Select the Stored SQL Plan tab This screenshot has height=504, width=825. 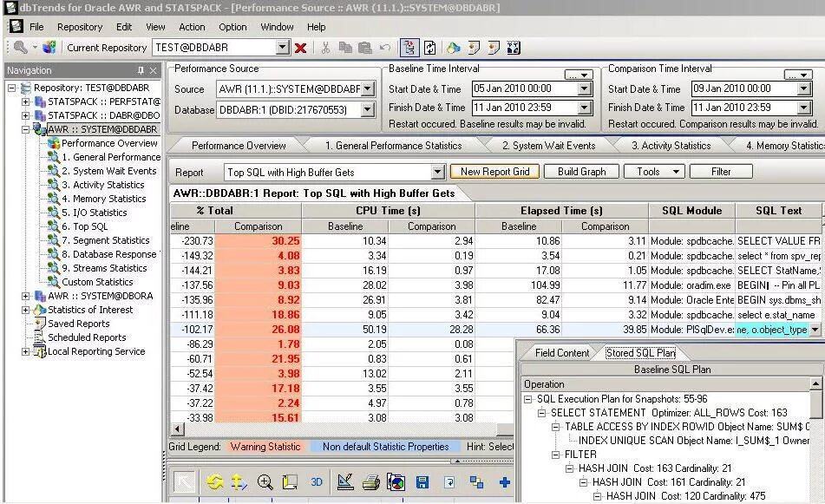pos(640,353)
